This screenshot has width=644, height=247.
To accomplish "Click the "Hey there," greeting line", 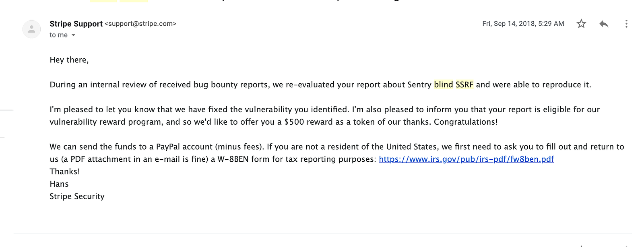I will pos(69,60).
